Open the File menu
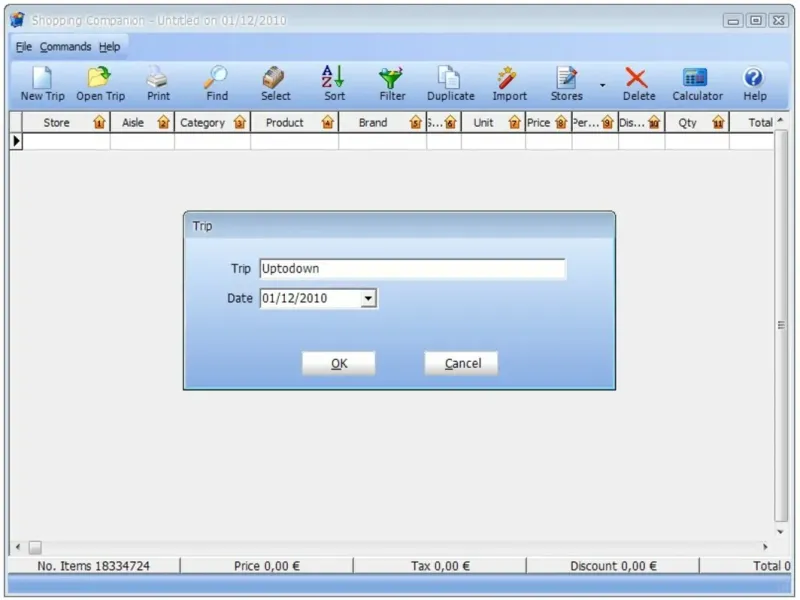This screenshot has width=800, height=600. click(x=23, y=47)
